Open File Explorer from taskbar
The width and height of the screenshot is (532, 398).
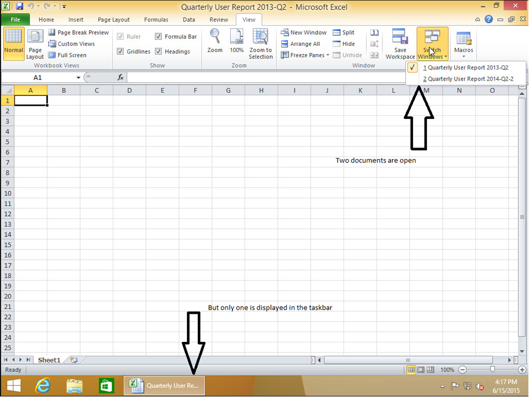tap(74, 386)
